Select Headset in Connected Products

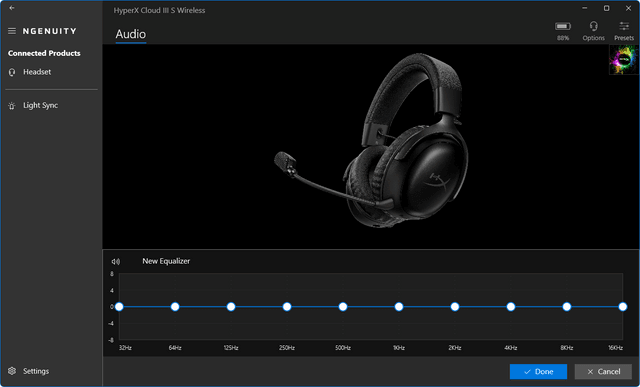(x=37, y=72)
